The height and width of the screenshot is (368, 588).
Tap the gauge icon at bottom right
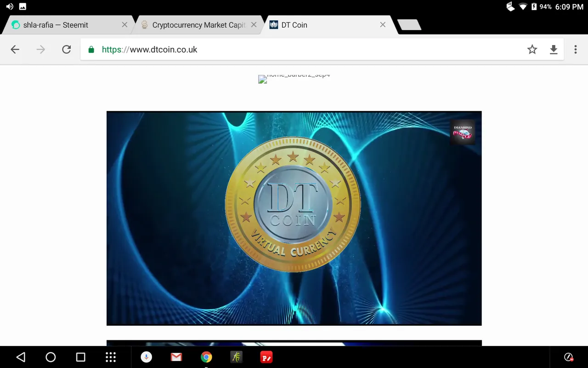pyautogui.click(x=569, y=357)
